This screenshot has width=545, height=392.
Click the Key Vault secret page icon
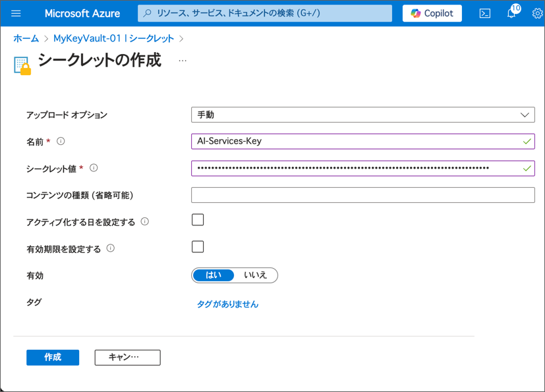click(x=22, y=66)
